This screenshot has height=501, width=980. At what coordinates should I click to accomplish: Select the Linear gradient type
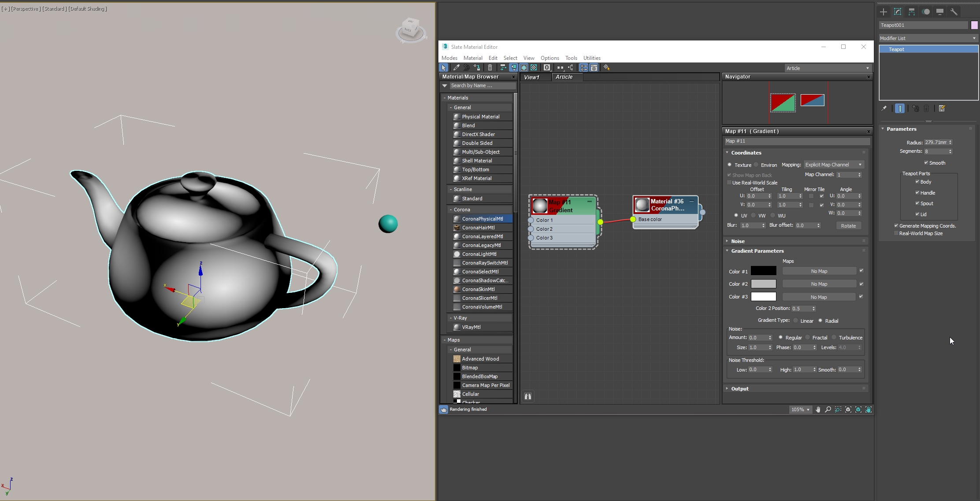[x=796, y=320]
